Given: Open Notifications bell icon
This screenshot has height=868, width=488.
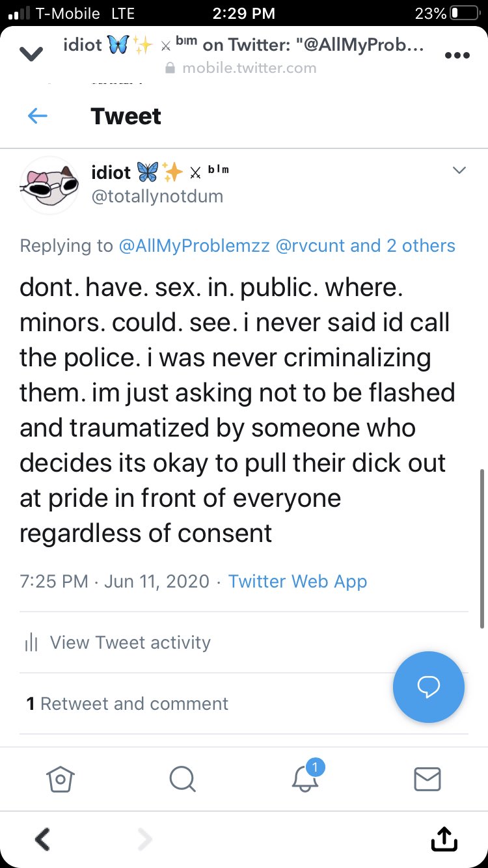Looking at the screenshot, I should 305,778.
